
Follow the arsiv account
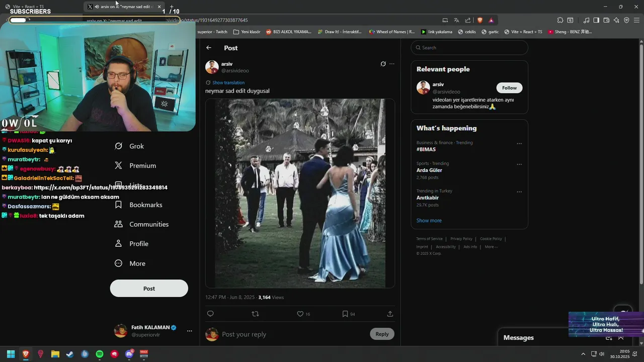point(509,88)
